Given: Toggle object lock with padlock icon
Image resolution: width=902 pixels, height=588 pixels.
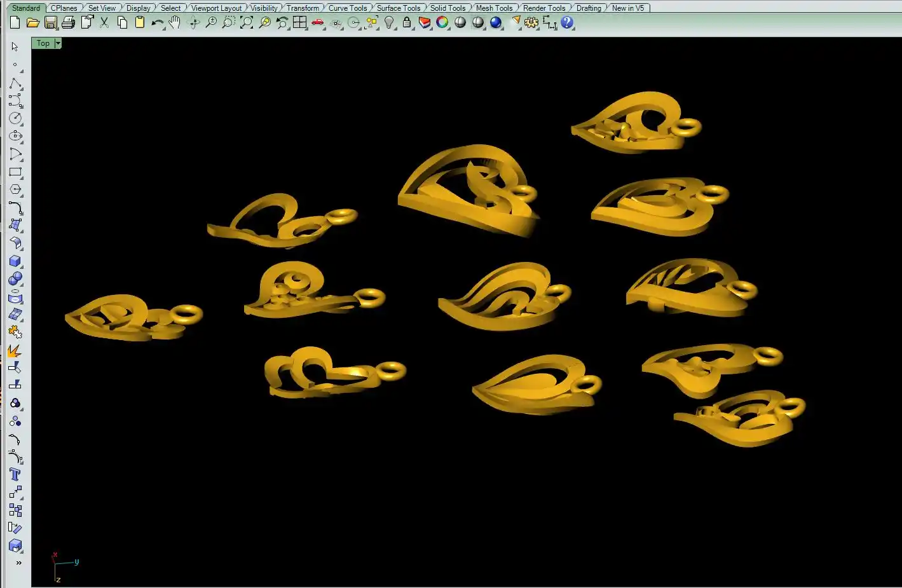Looking at the screenshot, I should coord(407,23).
